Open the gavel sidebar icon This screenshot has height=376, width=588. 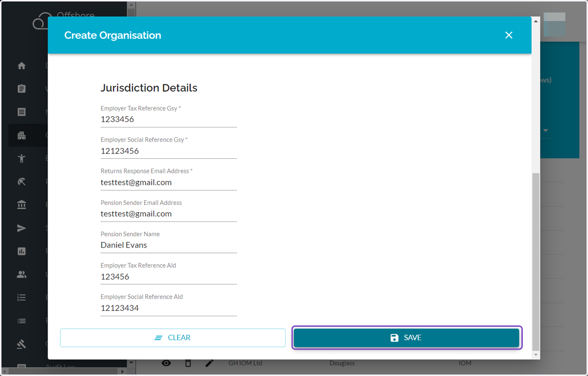coord(22,344)
